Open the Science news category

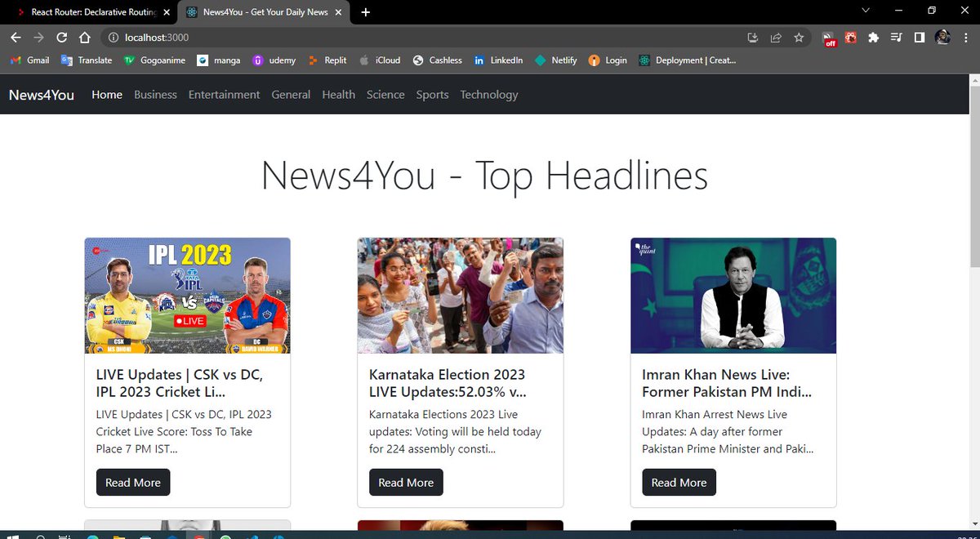click(x=385, y=95)
